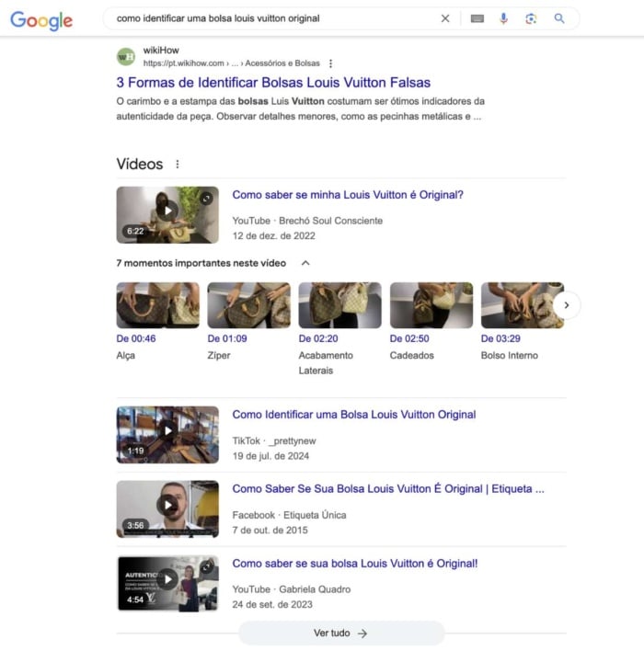This screenshot has width=644, height=662.
Task: Click 'YouTube · Brechó Soul Consciente' source text
Action: pyautogui.click(x=307, y=221)
